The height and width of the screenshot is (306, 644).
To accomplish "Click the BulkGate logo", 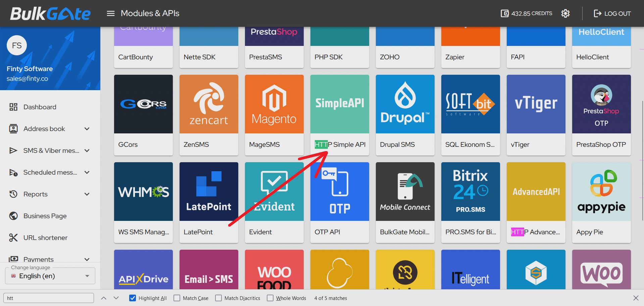I will pyautogui.click(x=50, y=13).
